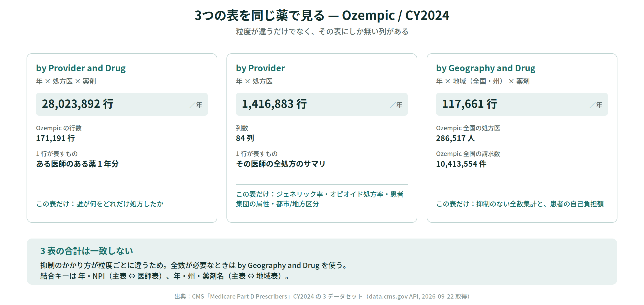Click 'その医師の全処方のサマリ'
Screen dimensions: 644x305
[281, 164]
